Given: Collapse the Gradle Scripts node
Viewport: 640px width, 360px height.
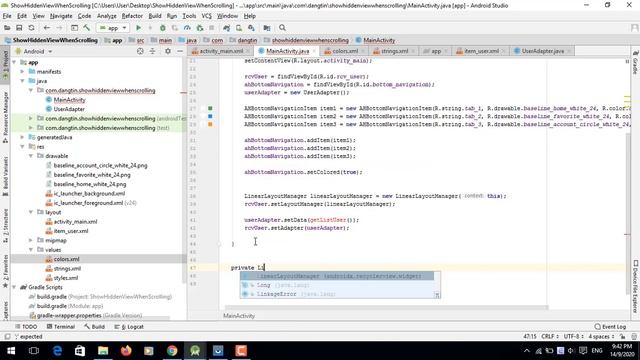Looking at the screenshot, I should pos(15,287).
